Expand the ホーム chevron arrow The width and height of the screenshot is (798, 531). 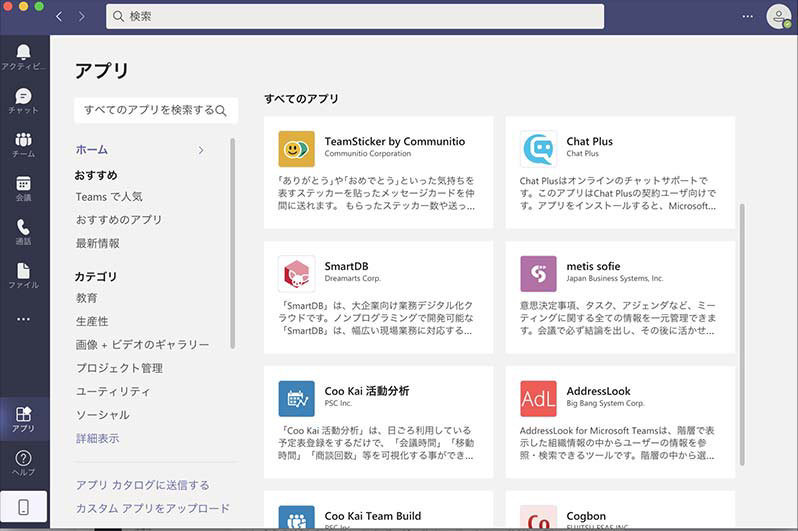click(x=201, y=150)
